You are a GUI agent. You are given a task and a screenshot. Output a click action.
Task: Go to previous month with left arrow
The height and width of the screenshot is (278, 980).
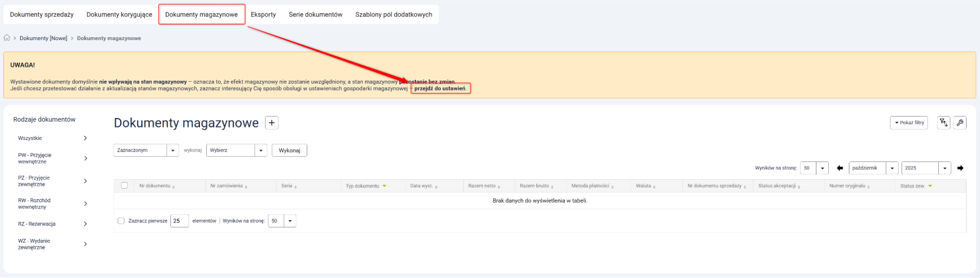(840, 168)
